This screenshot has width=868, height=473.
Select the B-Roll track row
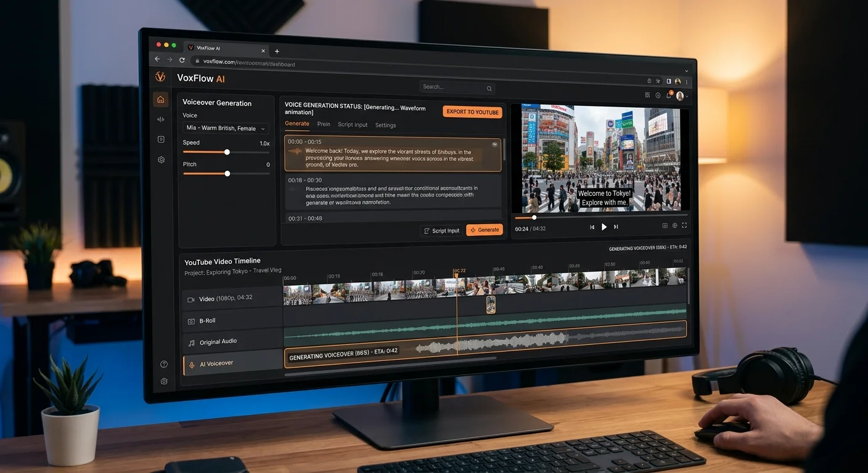point(232,321)
